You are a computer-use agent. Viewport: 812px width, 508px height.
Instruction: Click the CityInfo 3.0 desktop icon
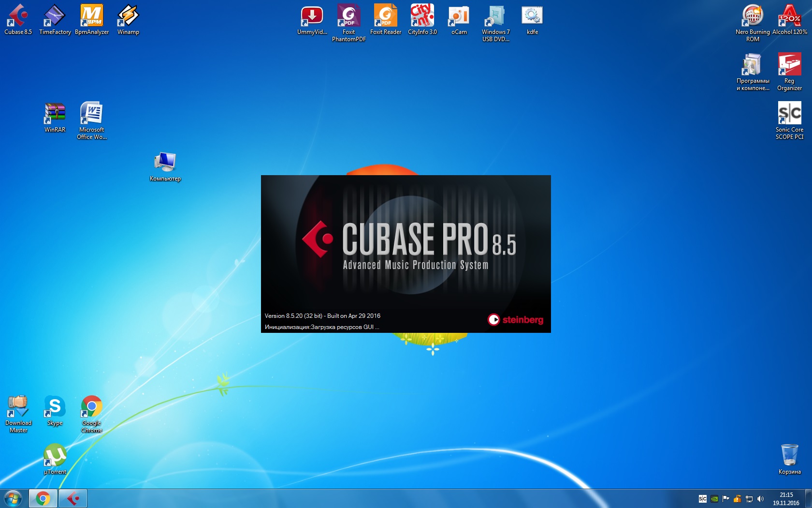[x=422, y=19]
